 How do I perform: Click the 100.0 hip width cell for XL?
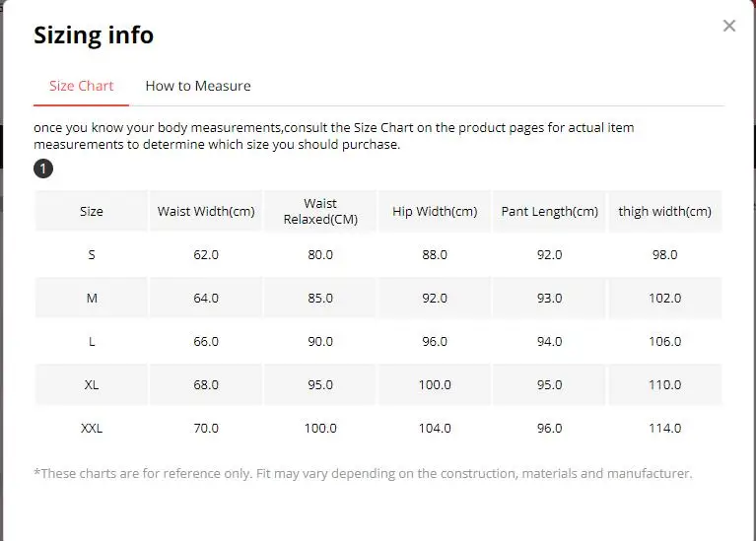(x=435, y=384)
